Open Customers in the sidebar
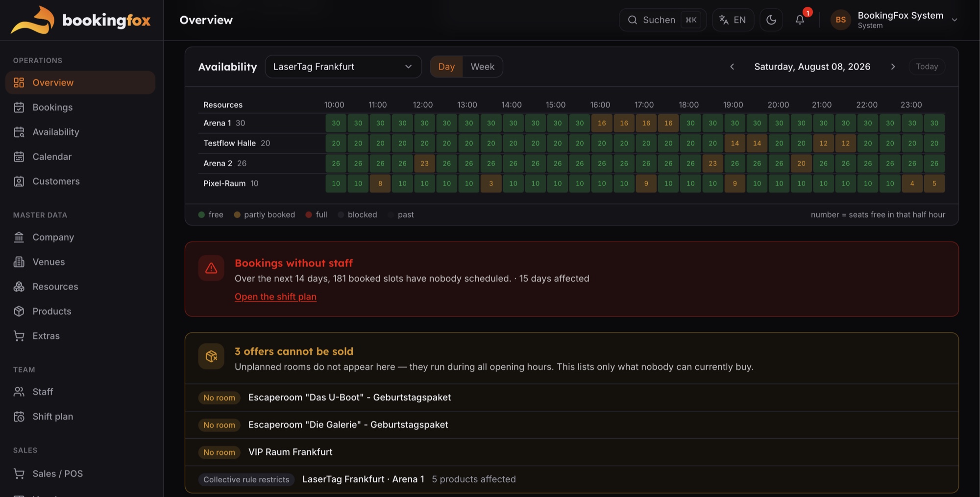 (80, 181)
